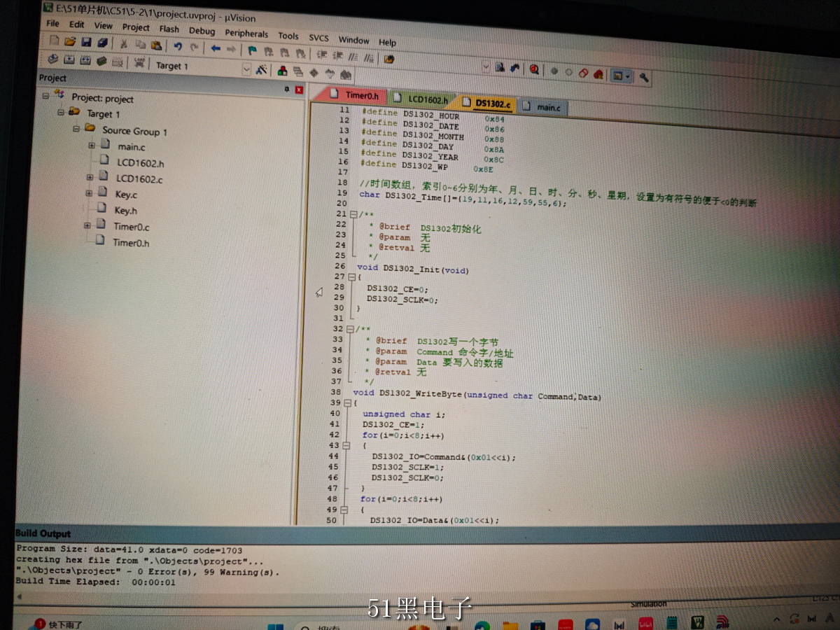Screen dimensions: 840x630
Task: Select Key.h in the project tree
Action: coord(125,210)
